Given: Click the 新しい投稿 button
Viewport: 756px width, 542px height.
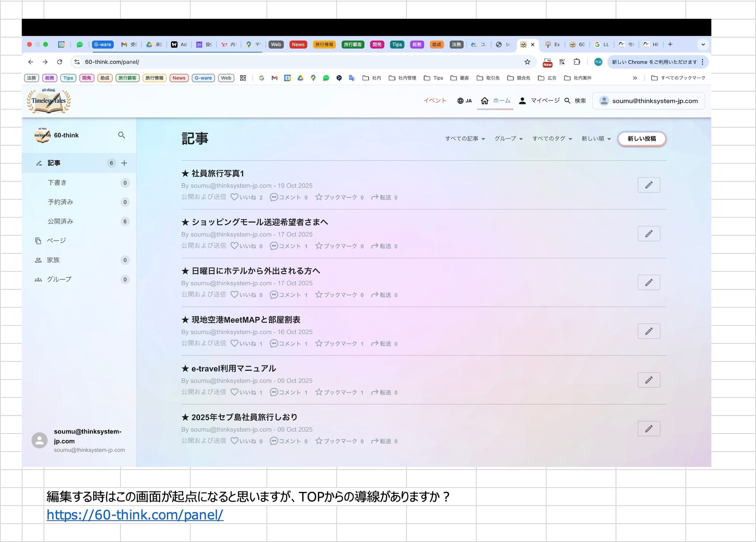Looking at the screenshot, I should pos(641,139).
